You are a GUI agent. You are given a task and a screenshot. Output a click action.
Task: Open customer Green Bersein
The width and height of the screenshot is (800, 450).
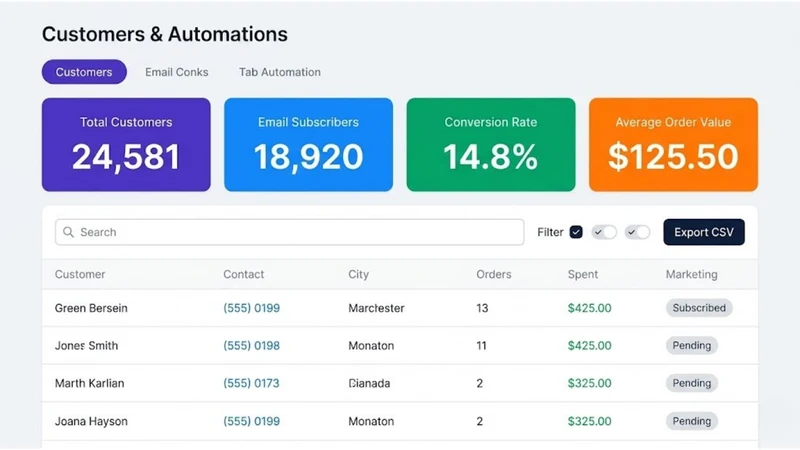coord(91,308)
